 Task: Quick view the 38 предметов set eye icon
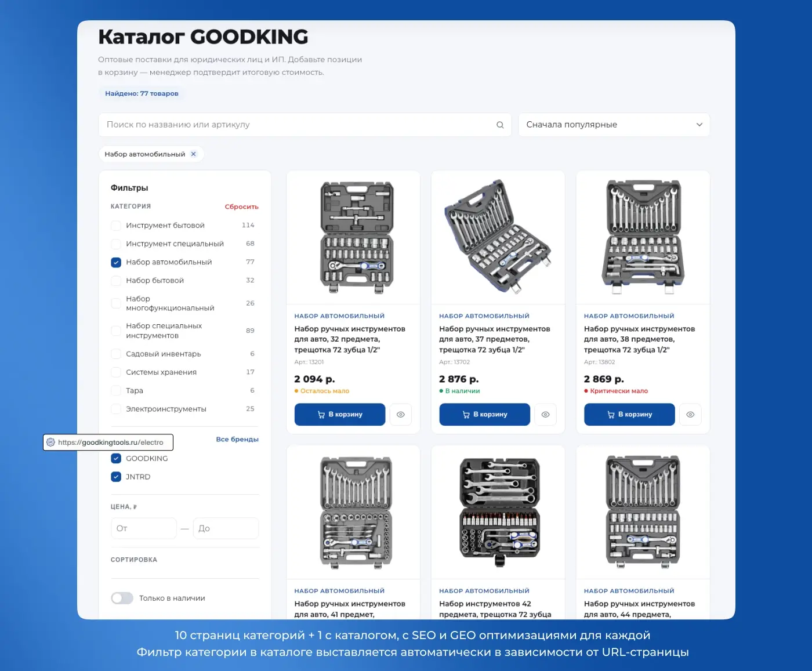pos(690,415)
